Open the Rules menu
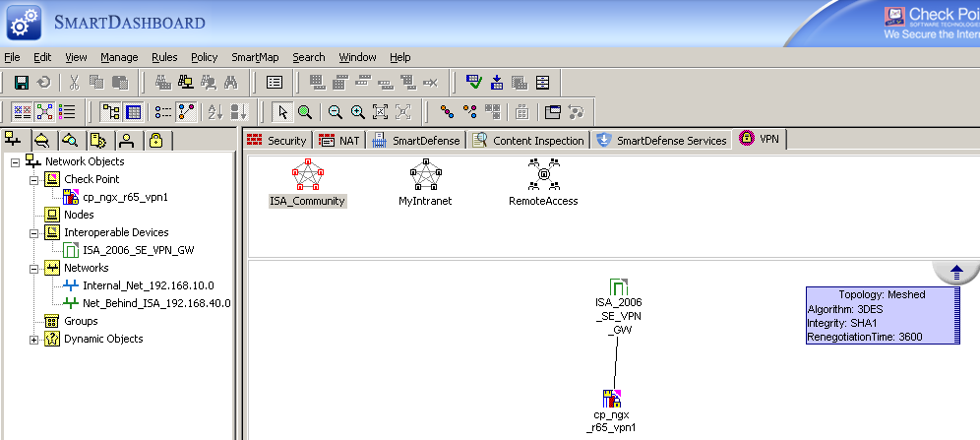980x440 pixels. pyautogui.click(x=164, y=57)
